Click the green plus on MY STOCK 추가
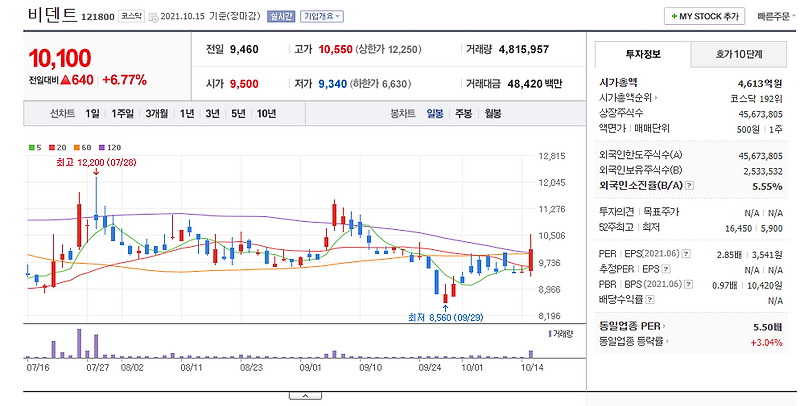This screenshot has height=406, width=800. [x=674, y=16]
